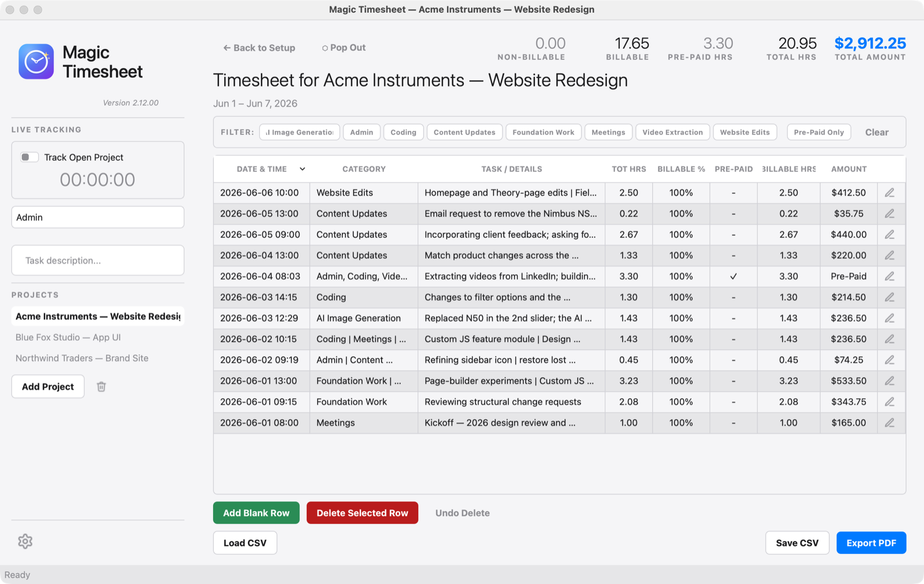Click the Magic Timesheet clock logo icon
924x584 pixels.
36,62
